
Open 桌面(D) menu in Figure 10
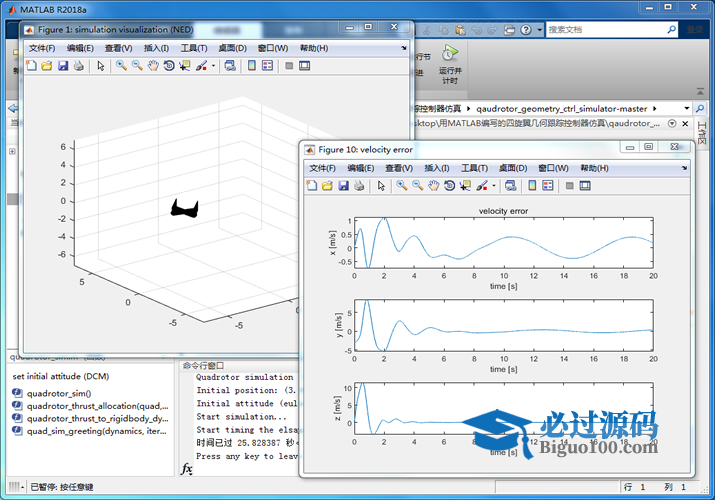[513, 168]
